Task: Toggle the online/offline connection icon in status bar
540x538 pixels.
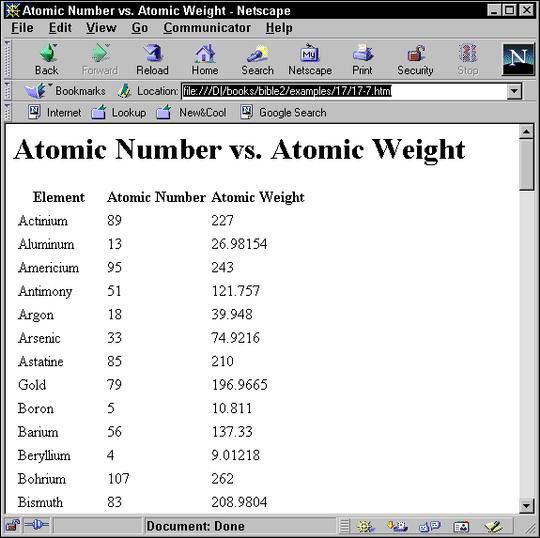Action: (37, 525)
